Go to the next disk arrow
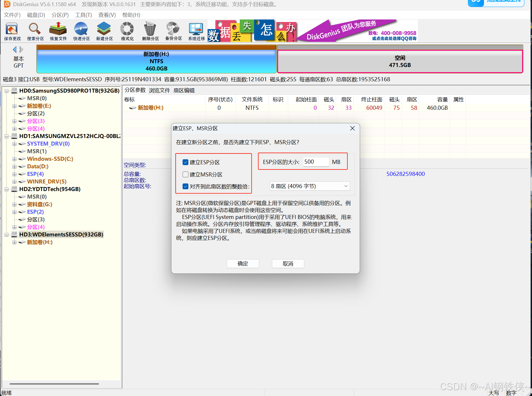532x396 pixels. 21,49
